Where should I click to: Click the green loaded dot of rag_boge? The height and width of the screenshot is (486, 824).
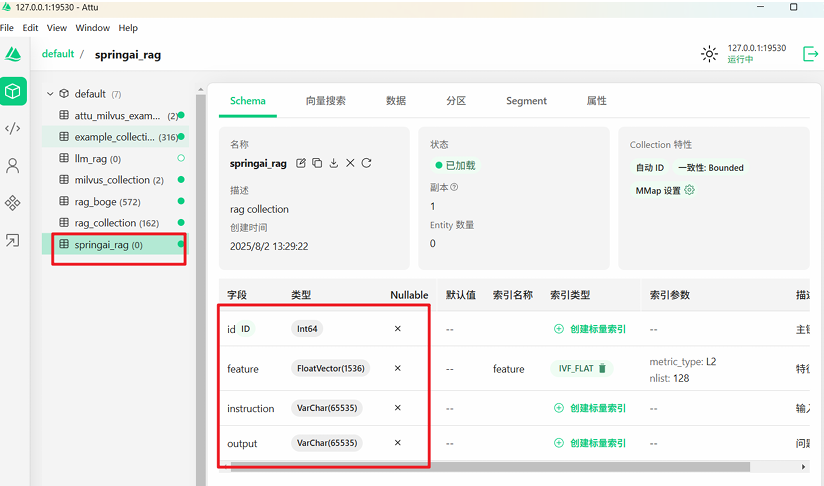[x=181, y=202]
